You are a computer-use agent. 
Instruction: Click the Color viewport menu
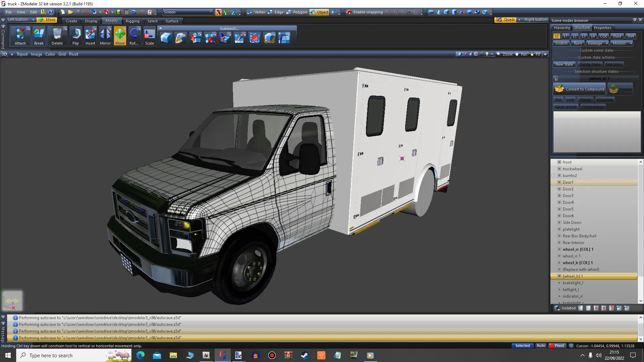(50, 54)
